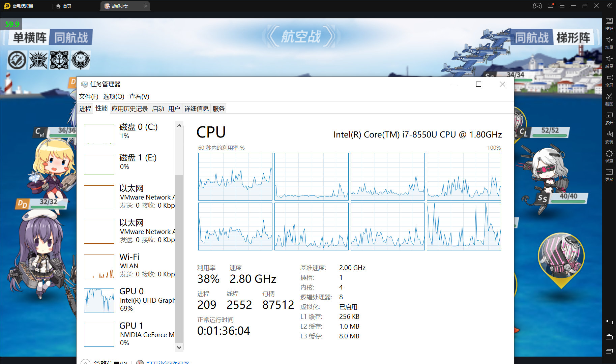The image size is (616, 364).
Task: Install APK using 安装 icon
Action: pyautogui.click(x=609, y=137)
